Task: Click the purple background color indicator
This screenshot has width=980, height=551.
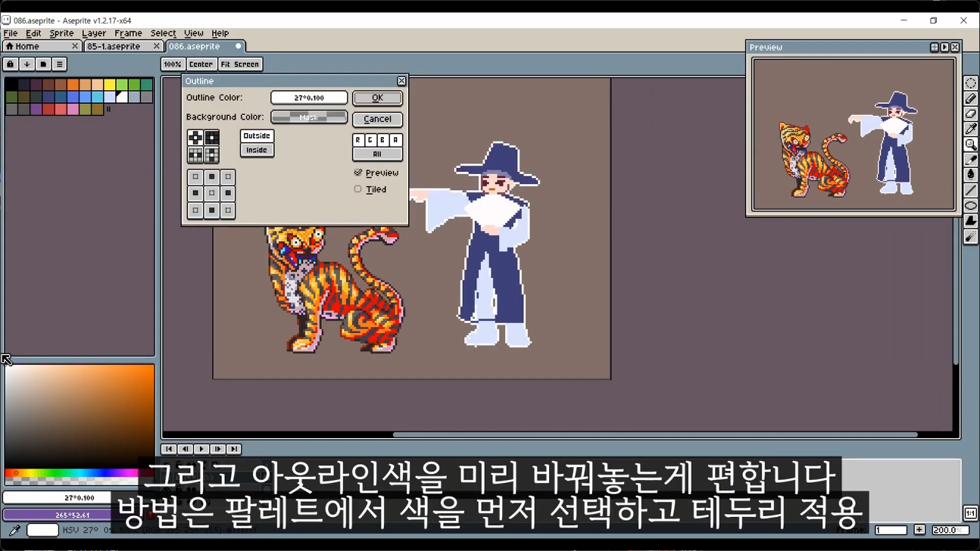Action: (73, 515)
